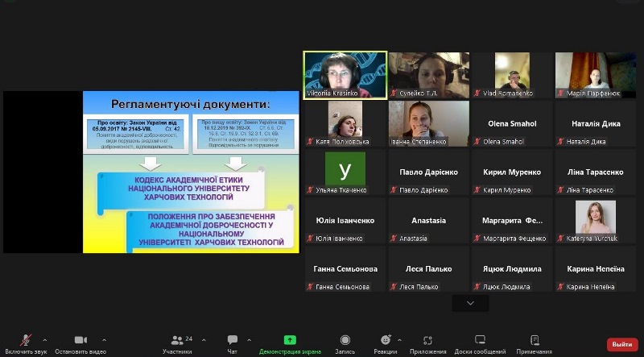Click slide title Регламентуючі документи
This screenshot has width=644, height=357.
point(191,105)
